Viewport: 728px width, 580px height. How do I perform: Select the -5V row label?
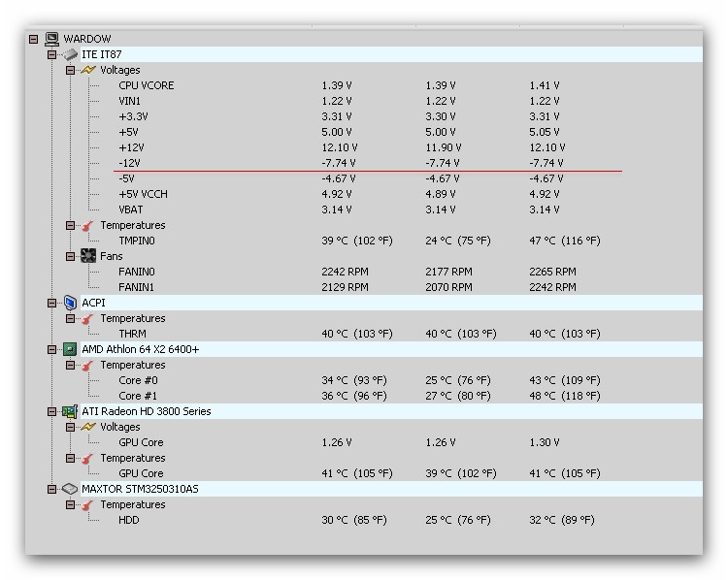[x=126, y=178]
